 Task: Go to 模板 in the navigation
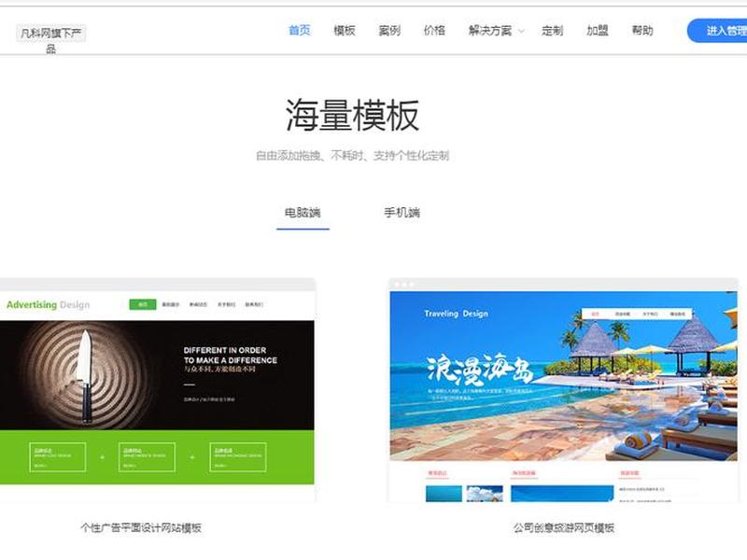345,31
